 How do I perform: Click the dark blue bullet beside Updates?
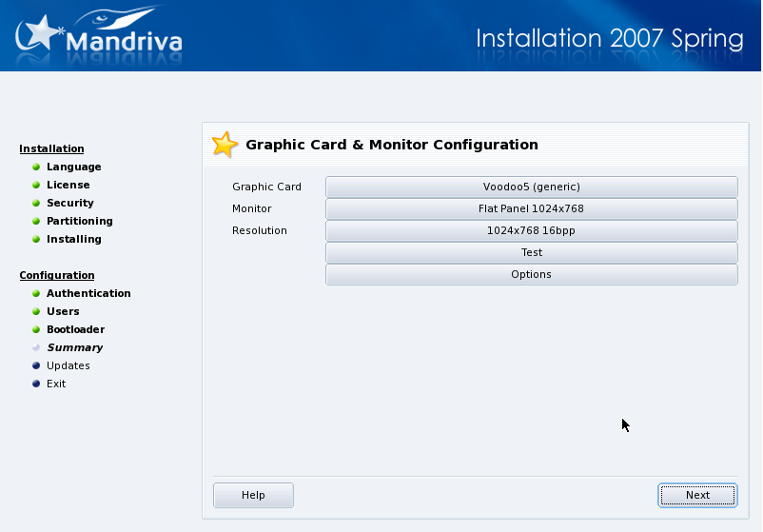click(36, 365)
